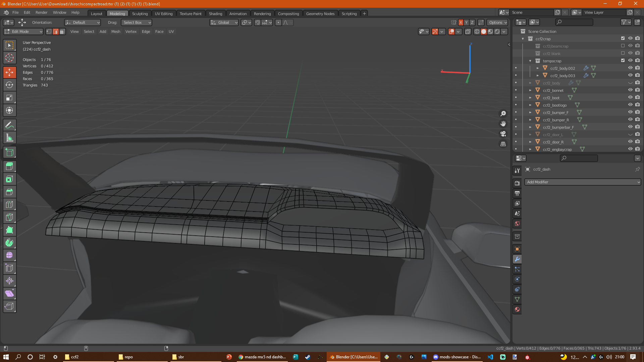Select the Extrude Region tool

9,167
